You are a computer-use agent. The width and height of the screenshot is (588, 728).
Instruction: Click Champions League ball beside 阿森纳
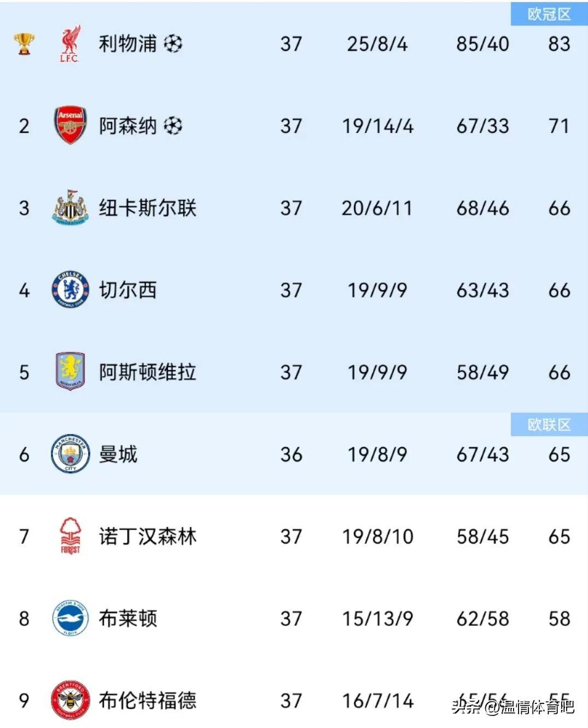coord(173,126)
